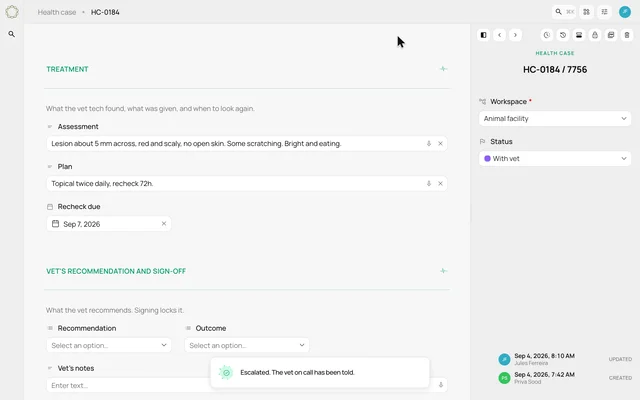Click the Escalated notification toast

pyautogui.click(x=320, y=372)
